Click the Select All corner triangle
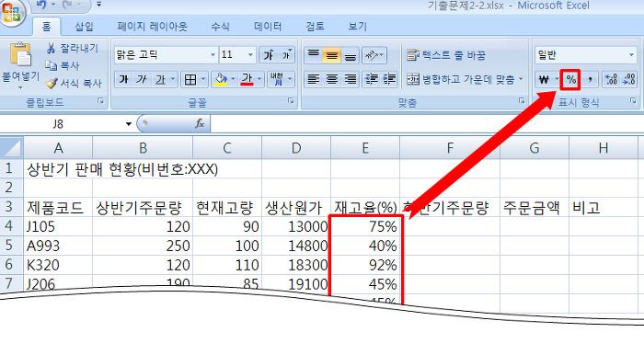The width and height of the screenshot is (644, 355). coord(11,148)
